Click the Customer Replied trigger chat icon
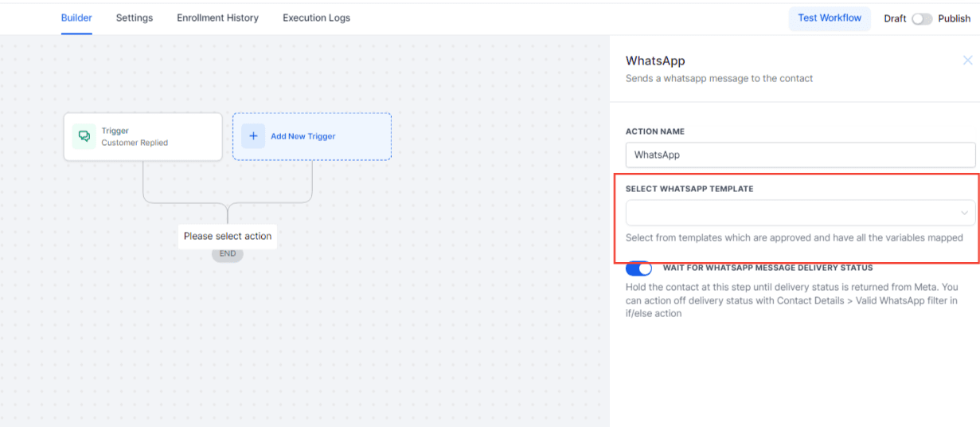 [x=84, y=136]
